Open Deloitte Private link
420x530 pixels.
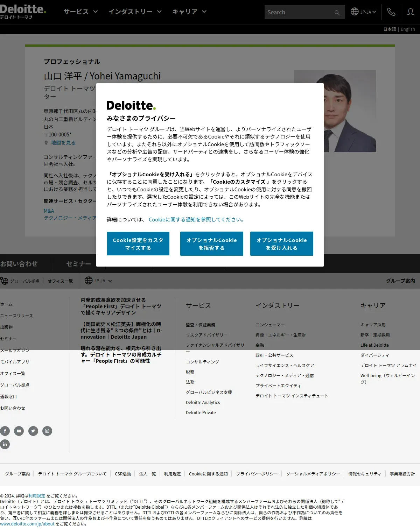pyautogui.click(x=201, y=412)
